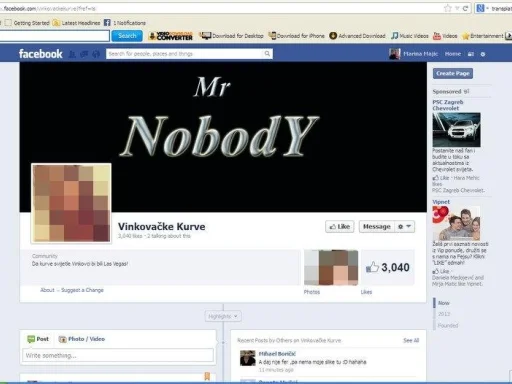Like the PSC Zagreb Chevrolet ad
Viewport: 512px width, 384px height.
[x=441, y=178]
